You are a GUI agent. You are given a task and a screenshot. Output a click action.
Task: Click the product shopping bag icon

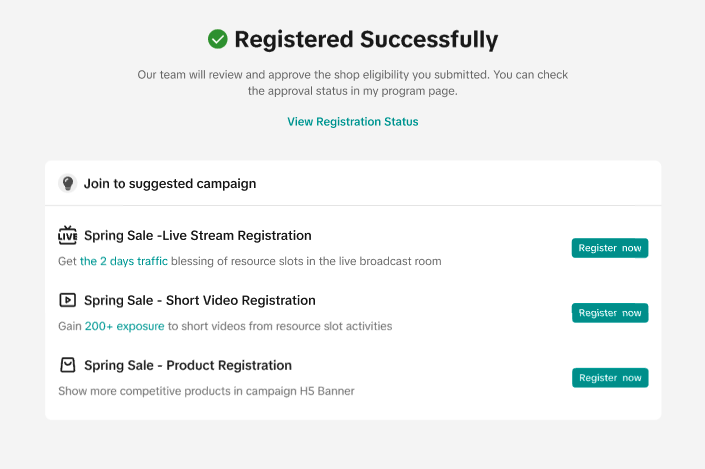(68, 365)
